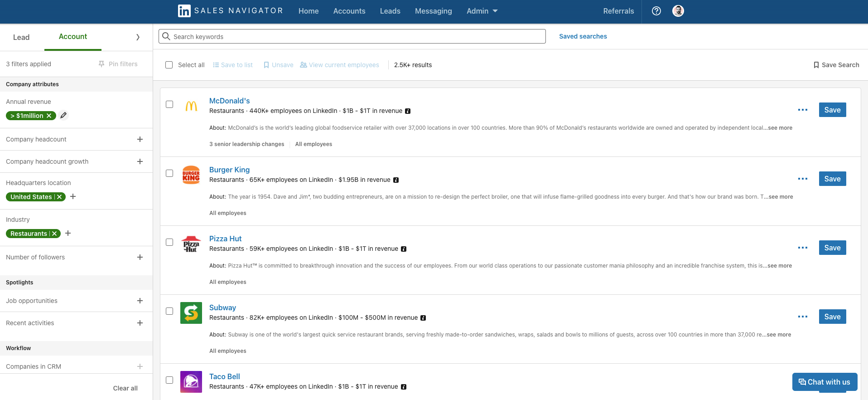This screenshot has width=868, height=400.
Task: Expand Companies in CRM filter
Action: [x=140, y=366]
